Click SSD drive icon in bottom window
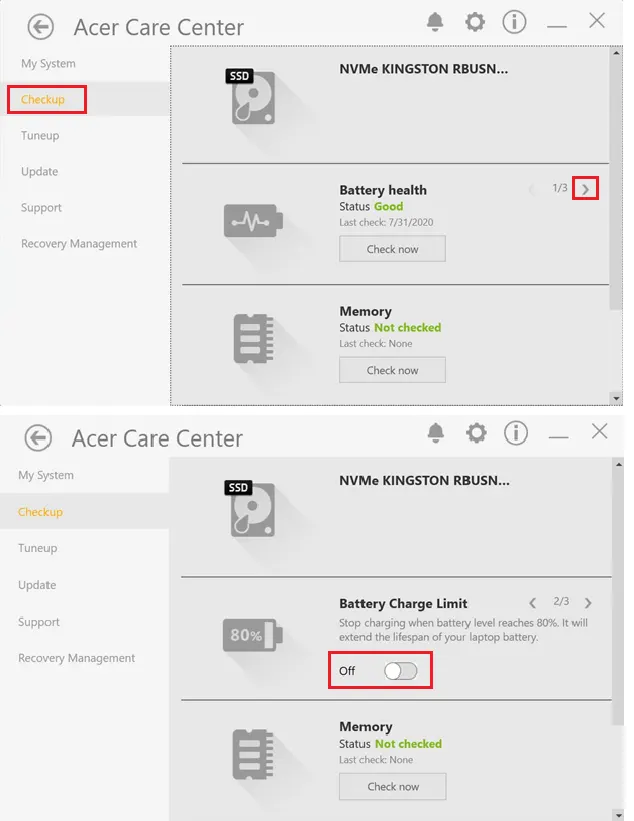 pyautogui.click(x=251, y=508)
